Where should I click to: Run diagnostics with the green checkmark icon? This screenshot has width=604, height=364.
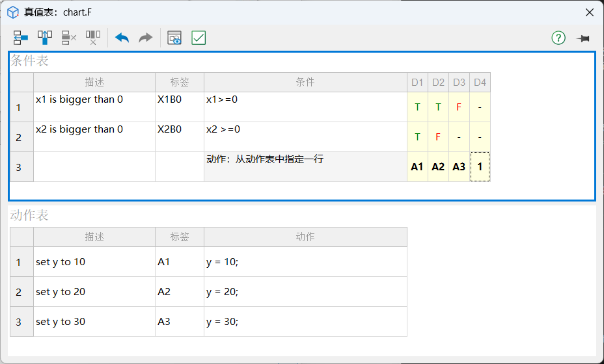(x=199, y=38)
